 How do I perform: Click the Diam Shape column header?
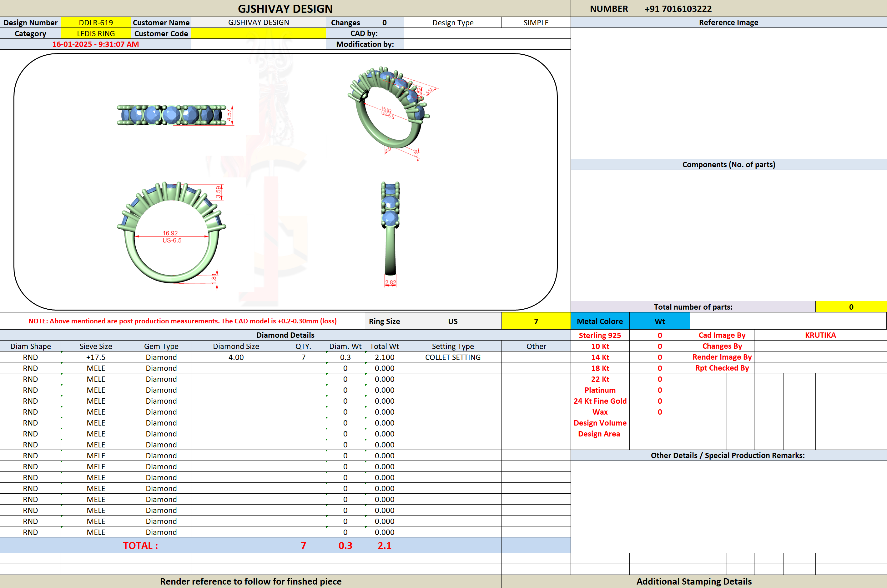point(30,346)
